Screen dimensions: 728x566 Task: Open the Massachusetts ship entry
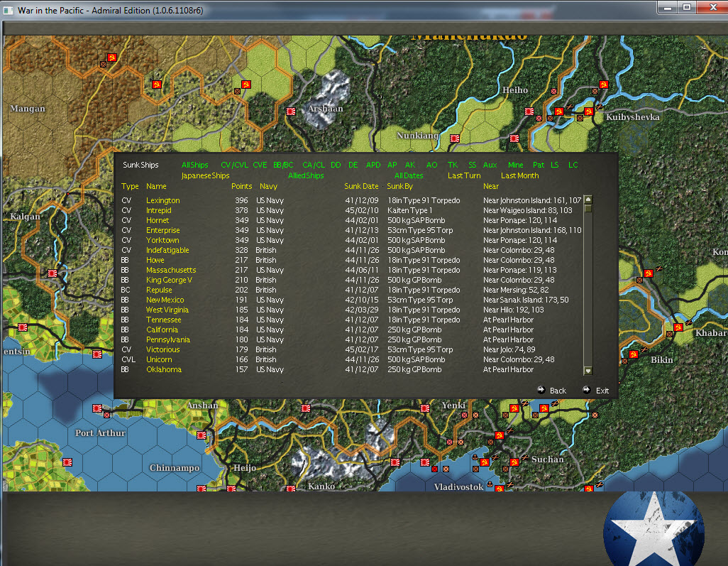[171, 270]
